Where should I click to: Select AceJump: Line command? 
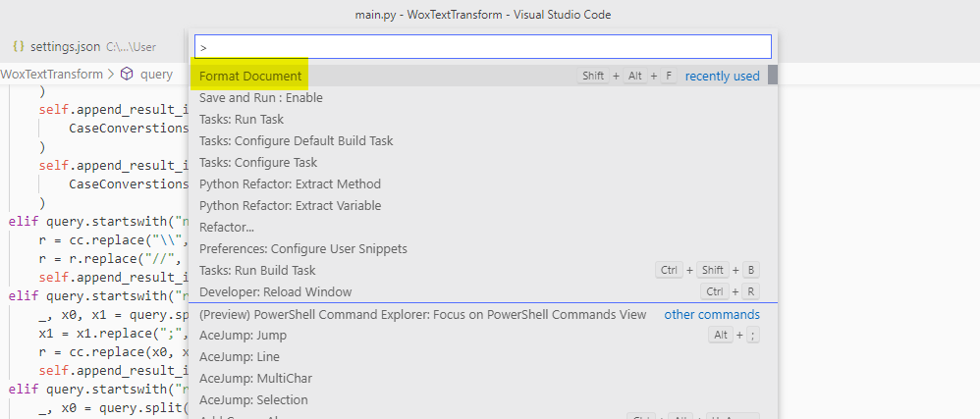[x=239, y=357]
